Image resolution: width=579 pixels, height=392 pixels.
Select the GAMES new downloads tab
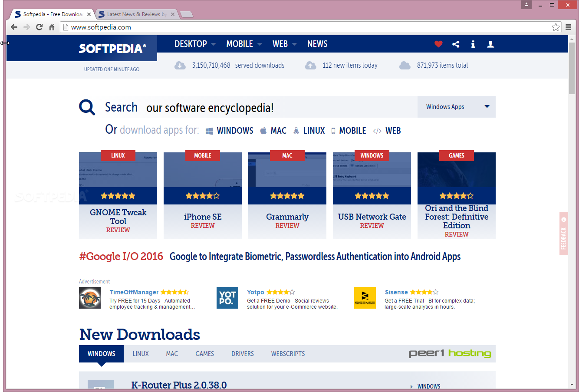[x=204, y=354]
